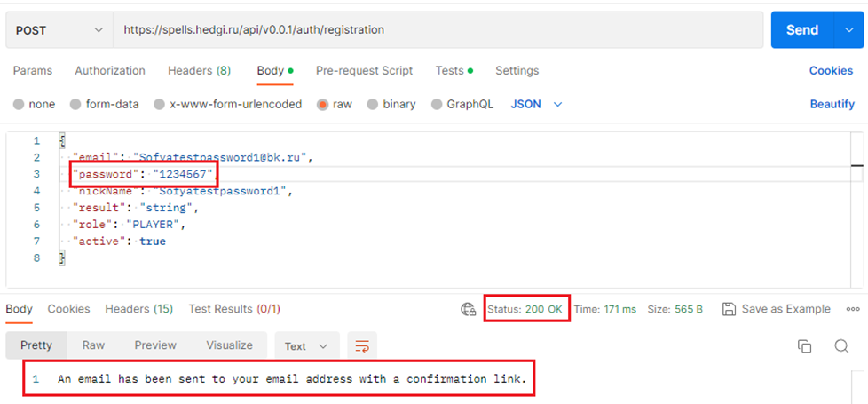
Task: Click the response search magnifier icon
Action: pos(841,346)
